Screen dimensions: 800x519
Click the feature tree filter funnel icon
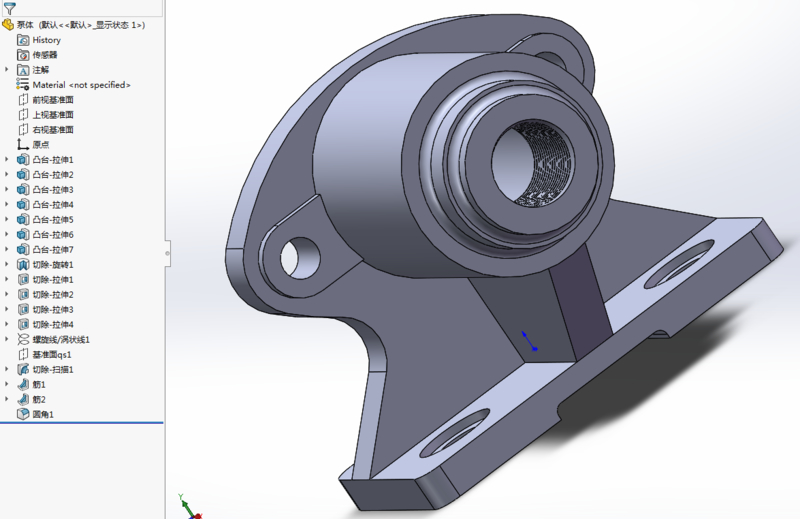[x=9, y=8]
